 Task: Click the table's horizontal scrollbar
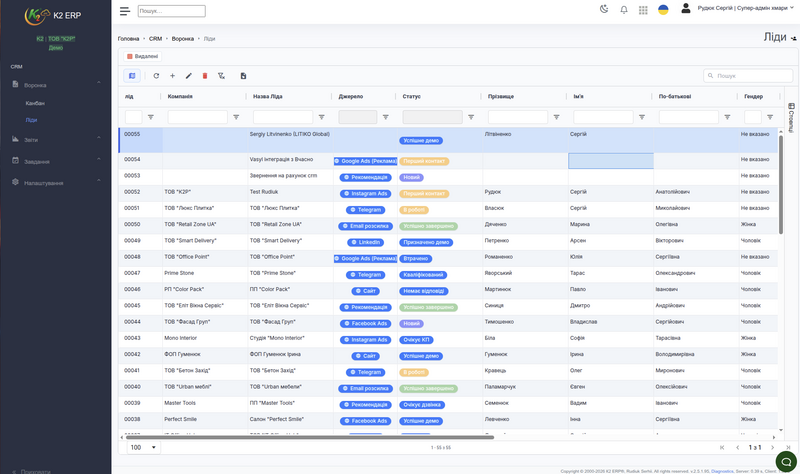(310, 437)
